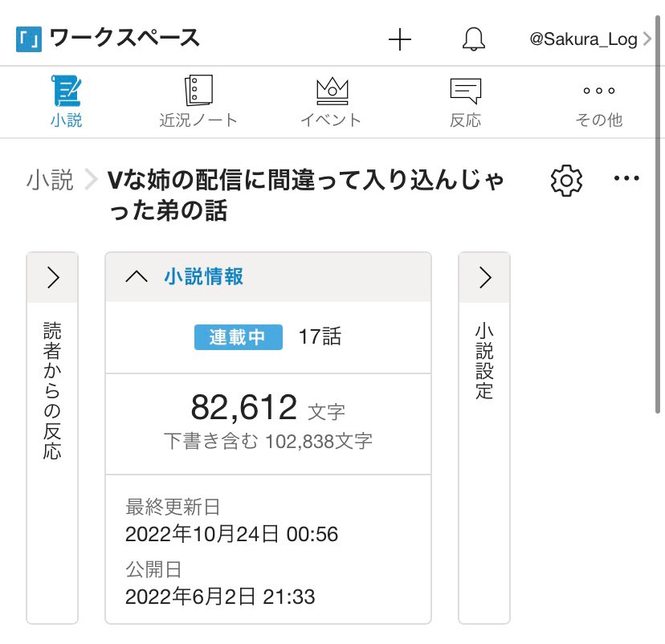The height and width of the screenshot is (644, 665).
Task: Select the 小説 novel icon tab
Action: click(x=66, y=92)
